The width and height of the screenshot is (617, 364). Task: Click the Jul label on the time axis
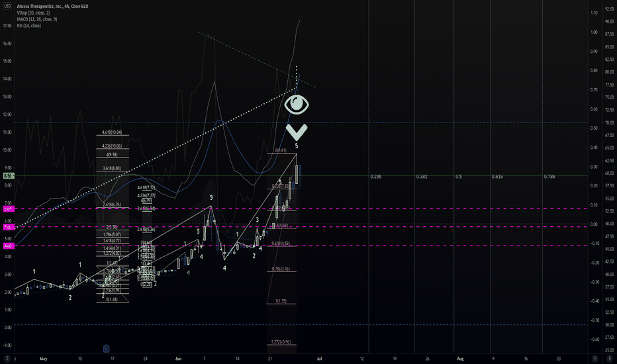[319, 359]
